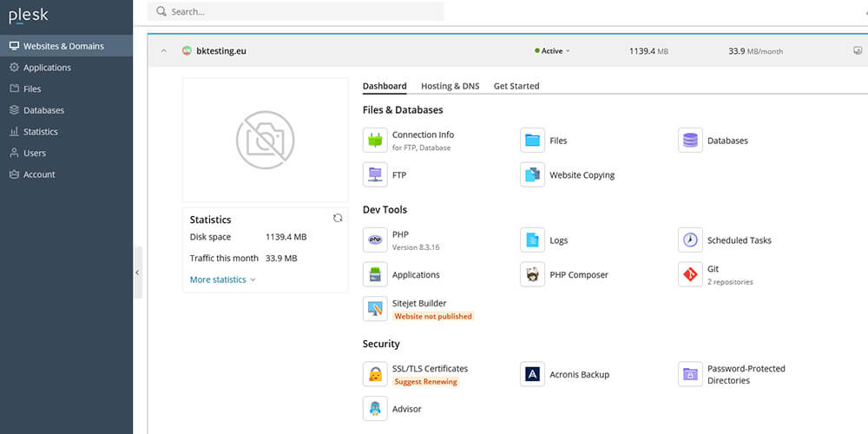Image resolution: width=868 pixels, height=434 pixels.
Task: Open the Connection Info icon
Action: coord(375,141)
